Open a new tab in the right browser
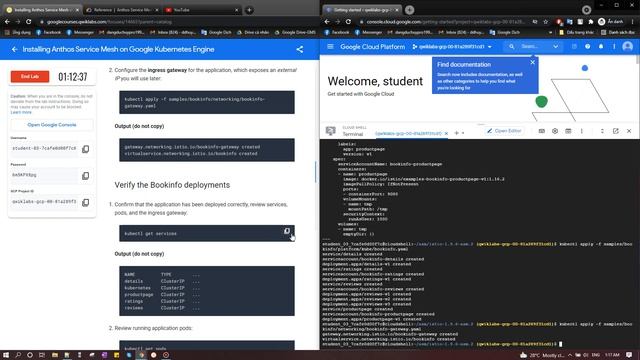The width and height of the screenshot is (640, 360). pyautogui.click(x=409, y=10)
